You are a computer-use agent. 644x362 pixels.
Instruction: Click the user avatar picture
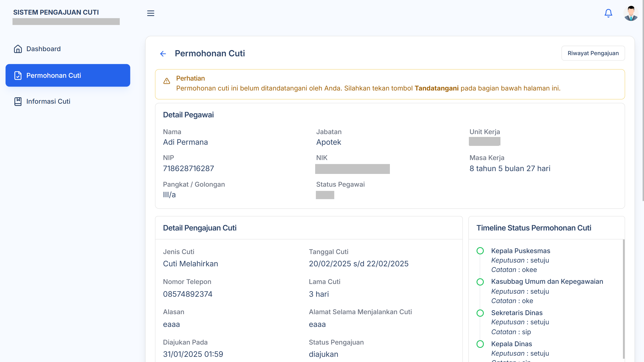(631, 13)
